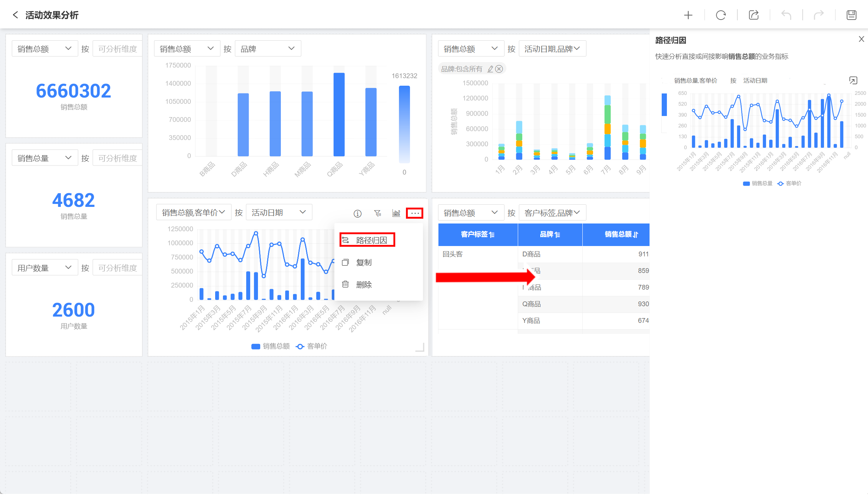
Task: Click the save icon in top toolbar
Action: (851, 15)
